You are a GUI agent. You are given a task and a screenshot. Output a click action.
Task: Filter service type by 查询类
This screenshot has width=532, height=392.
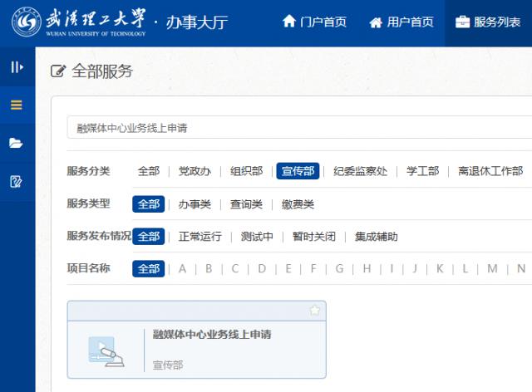(x=247, y=204)
